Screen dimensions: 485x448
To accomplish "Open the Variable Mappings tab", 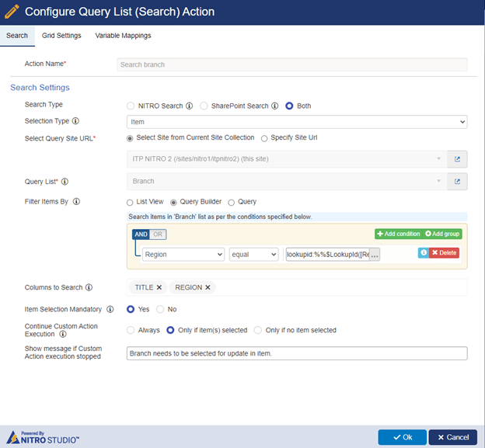I will tap(123, 36).
